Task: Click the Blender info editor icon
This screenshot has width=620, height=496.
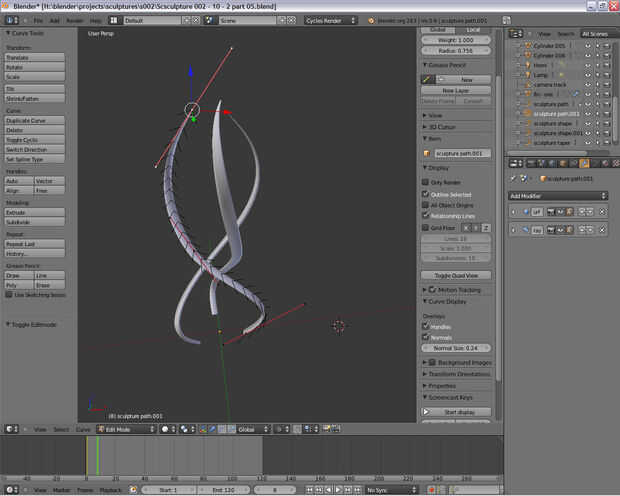Action: point(8,20)
